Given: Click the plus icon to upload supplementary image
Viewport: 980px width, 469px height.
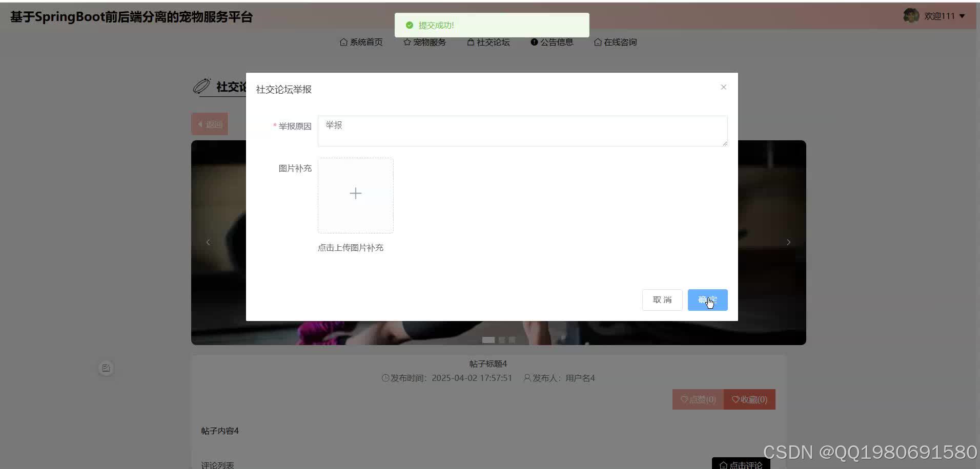Looking at the screenshot, I should coord(355,195).
